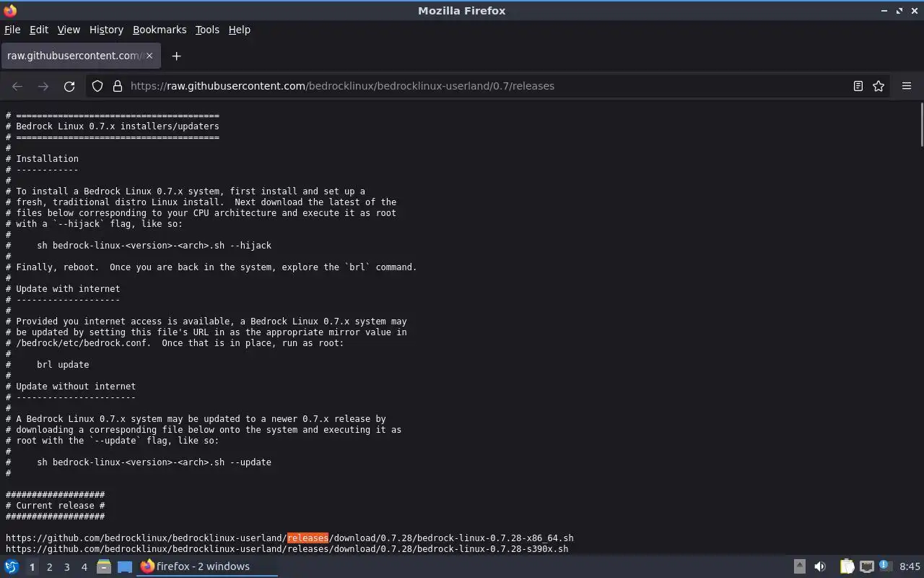The width and height of the screenshot is (924, 578).
Task: Click the 8:45 clock
Action: (910, 566)
